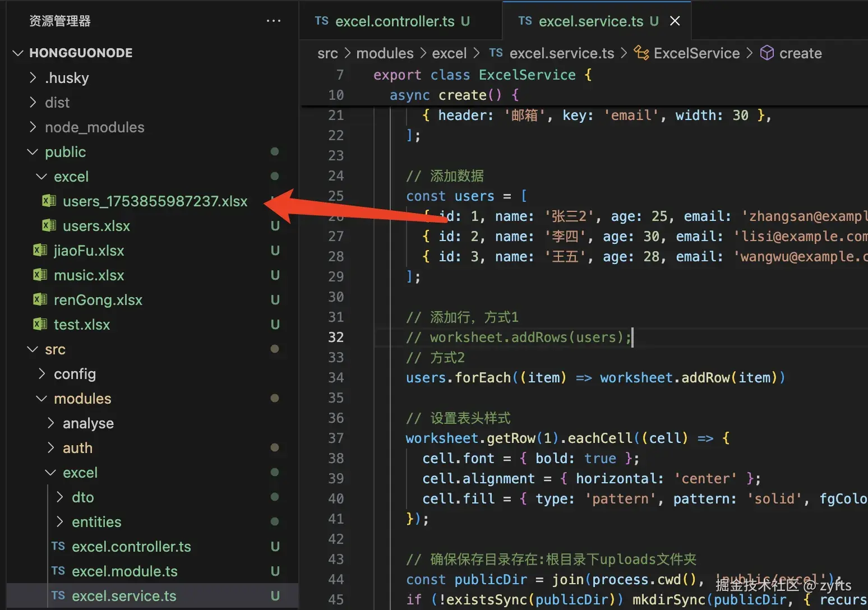The width and height of the screenshot is (868, 610).
Task: Expand the dist folder
Action: click(33, 102)
